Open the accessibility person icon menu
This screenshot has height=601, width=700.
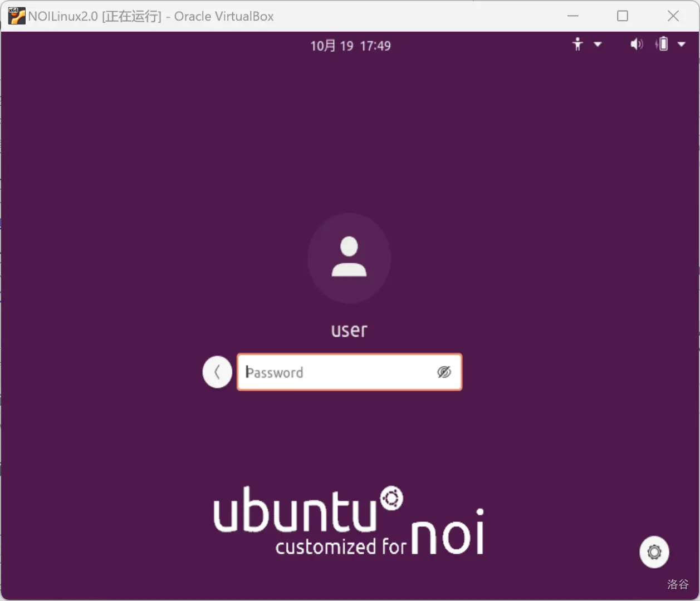[577, 44]
